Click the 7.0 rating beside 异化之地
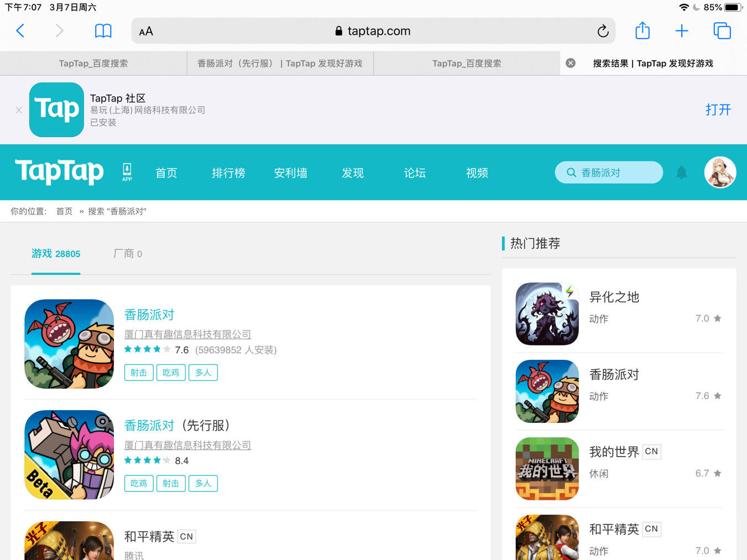Image resolution: width=747 pixels, height=560 pixels. click(x=702, y=318)
